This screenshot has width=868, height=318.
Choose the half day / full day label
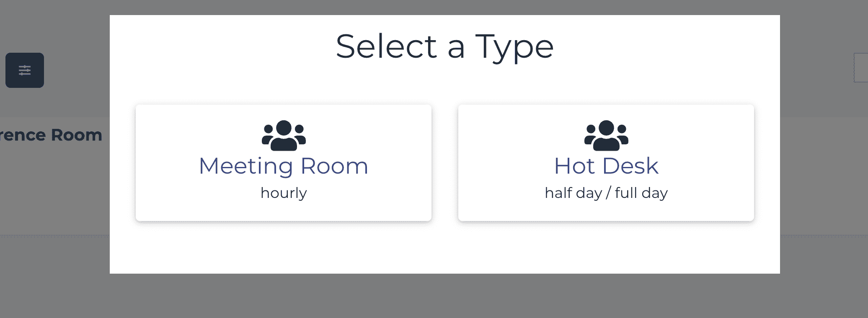click(606, 193)
